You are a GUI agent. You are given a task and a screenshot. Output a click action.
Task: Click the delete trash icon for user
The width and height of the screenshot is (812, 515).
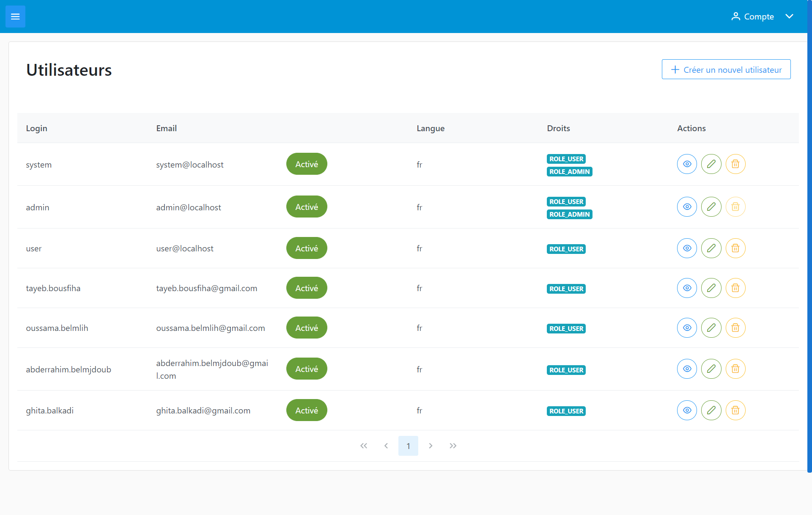tap(735, 248)
